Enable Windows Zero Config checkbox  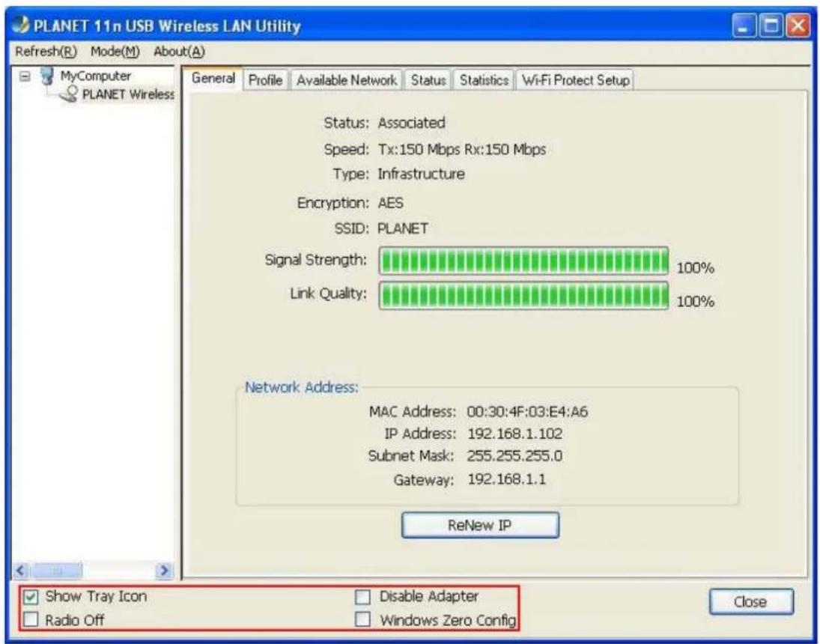362,620
